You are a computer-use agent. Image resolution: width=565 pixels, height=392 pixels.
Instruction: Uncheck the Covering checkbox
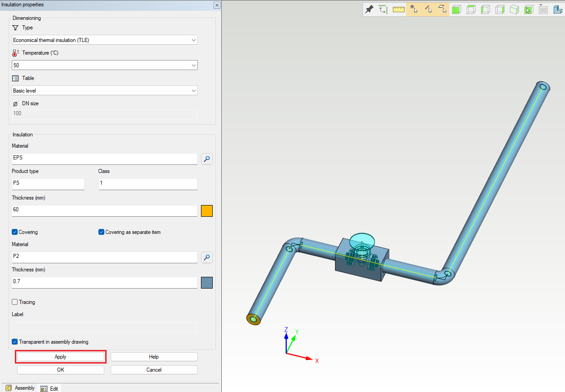pyautogui.click(x=15, y=232)
